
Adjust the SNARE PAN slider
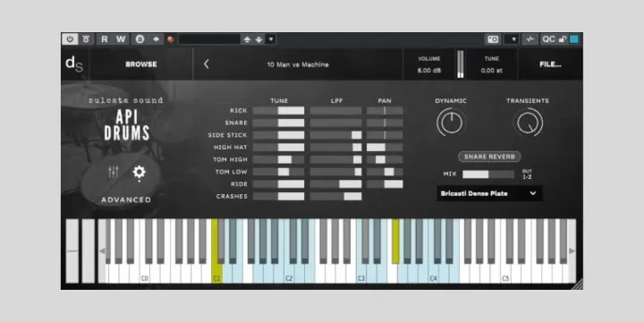pos(385,123)
